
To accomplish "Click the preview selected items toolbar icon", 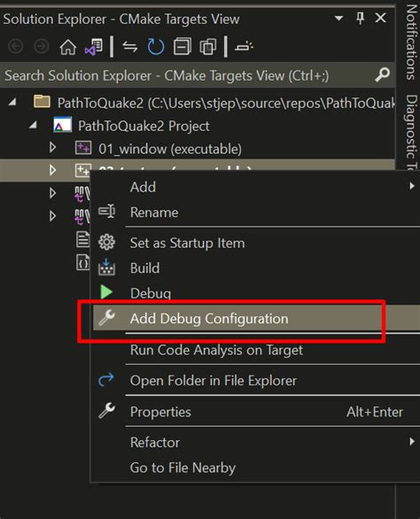I will 245,47.
